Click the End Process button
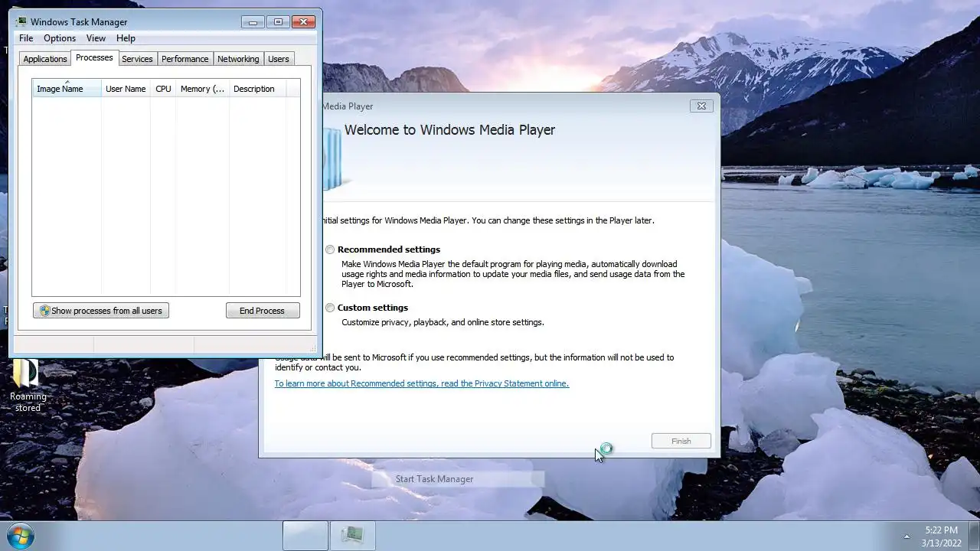980x551 pixels. 263,311
